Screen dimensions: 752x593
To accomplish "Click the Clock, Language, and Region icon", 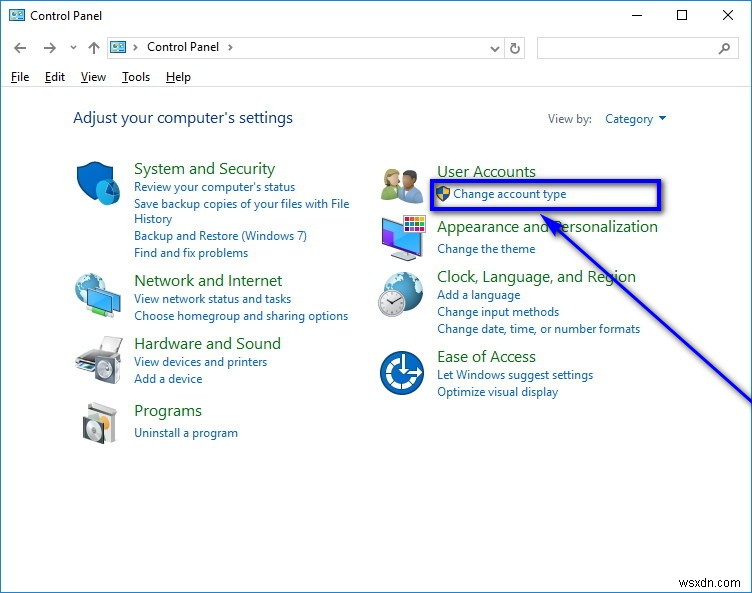I will point(401,295).
